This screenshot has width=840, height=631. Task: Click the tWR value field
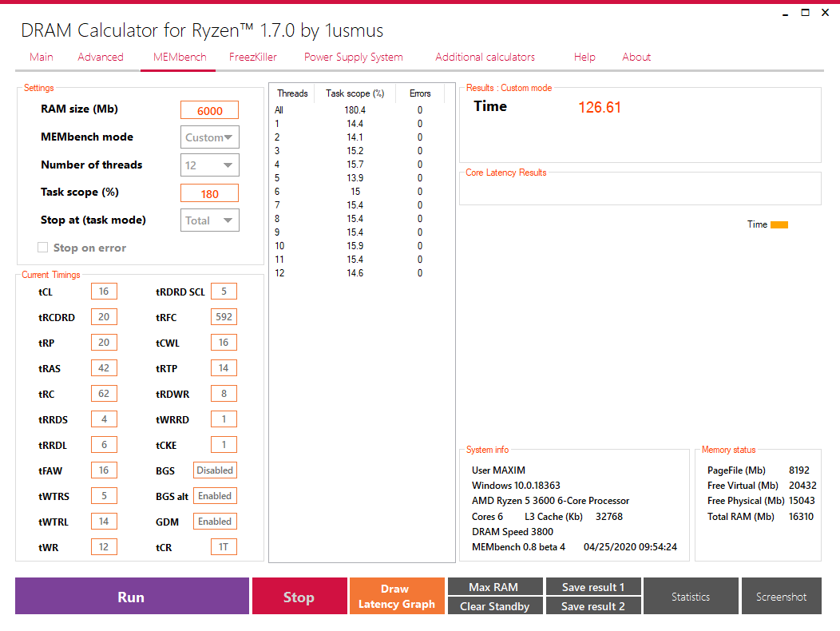104,547
